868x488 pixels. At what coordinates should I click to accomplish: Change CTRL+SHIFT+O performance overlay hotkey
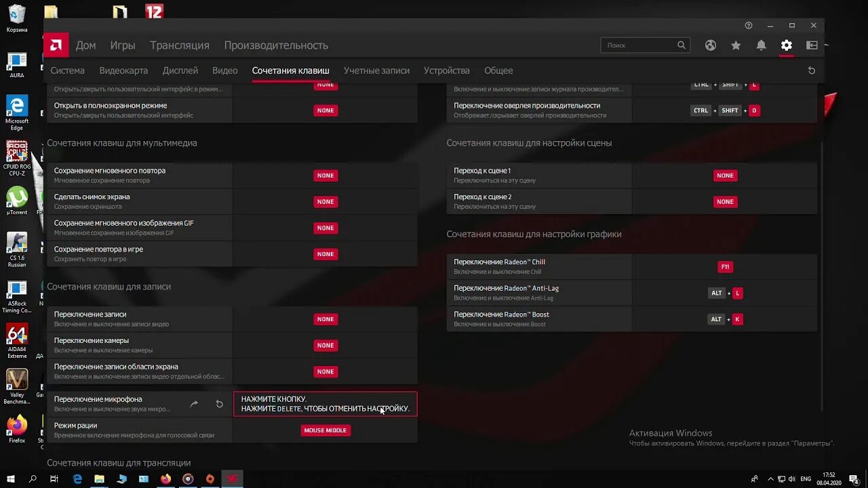(x=726, y=110)
